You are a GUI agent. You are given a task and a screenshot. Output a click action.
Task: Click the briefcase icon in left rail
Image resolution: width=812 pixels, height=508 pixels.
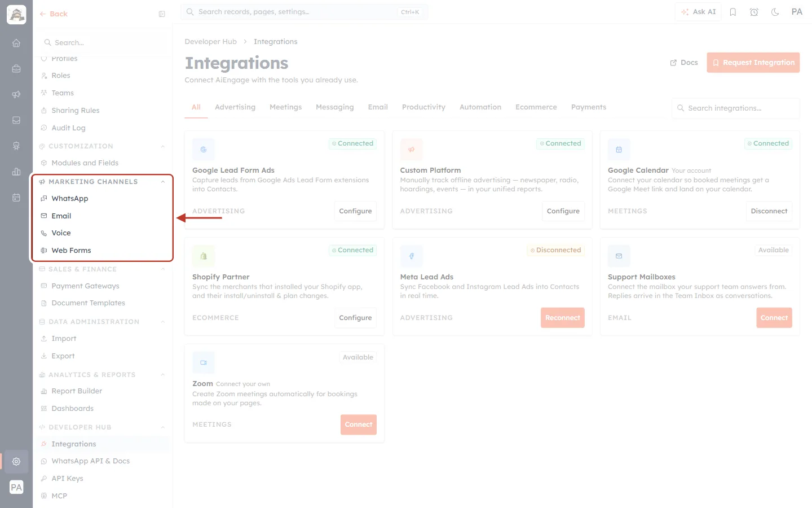(16, 69)
